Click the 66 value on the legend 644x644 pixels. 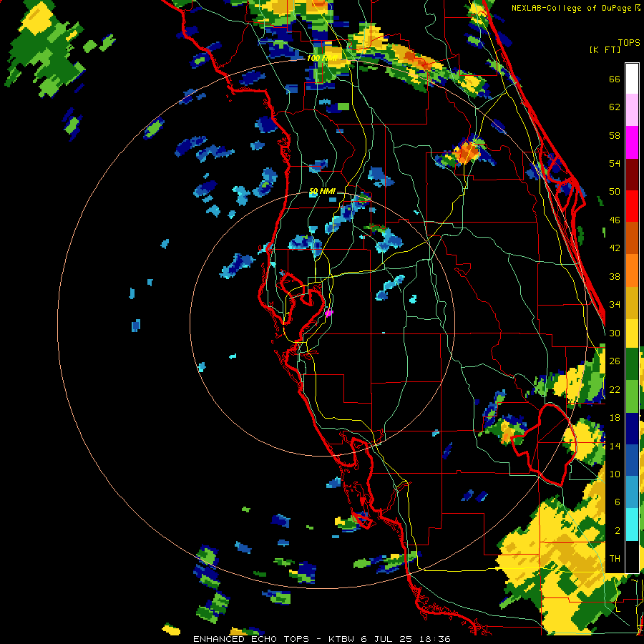(615, 79)
